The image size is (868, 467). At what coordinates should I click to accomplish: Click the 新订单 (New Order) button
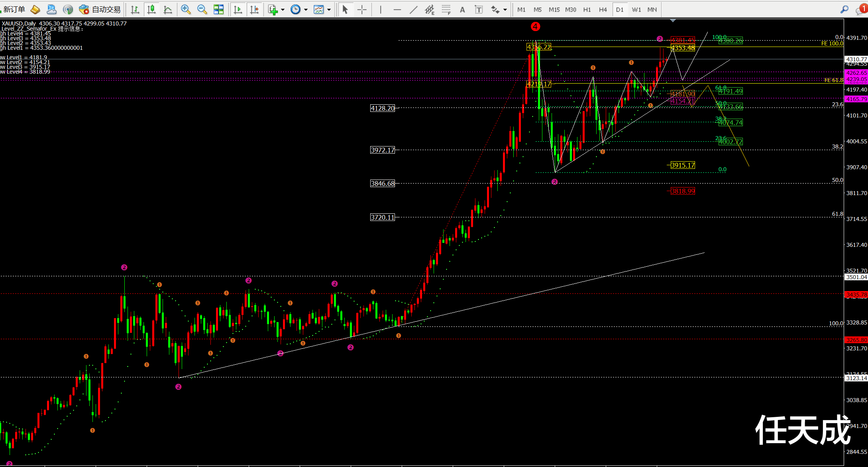14,9
